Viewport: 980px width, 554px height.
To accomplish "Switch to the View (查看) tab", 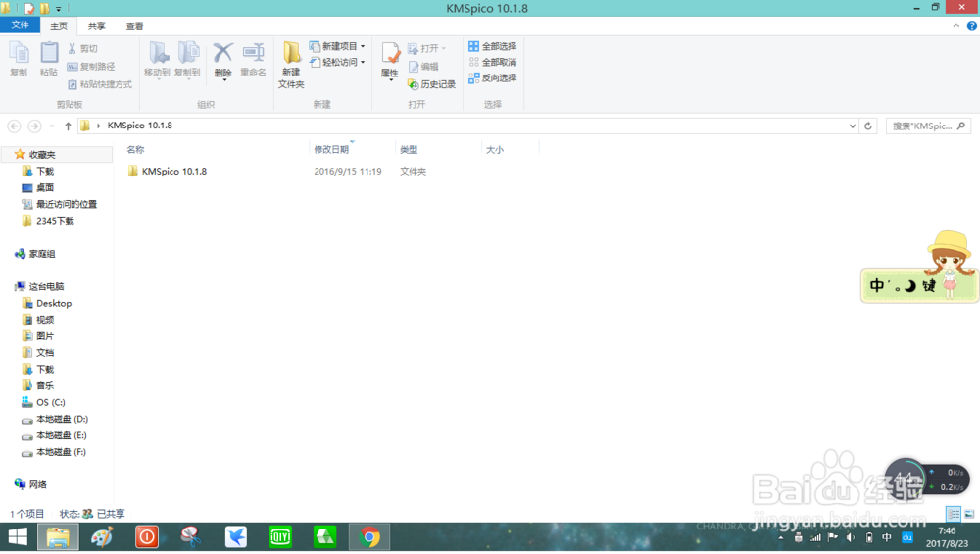I will click(x=134, y=25).
